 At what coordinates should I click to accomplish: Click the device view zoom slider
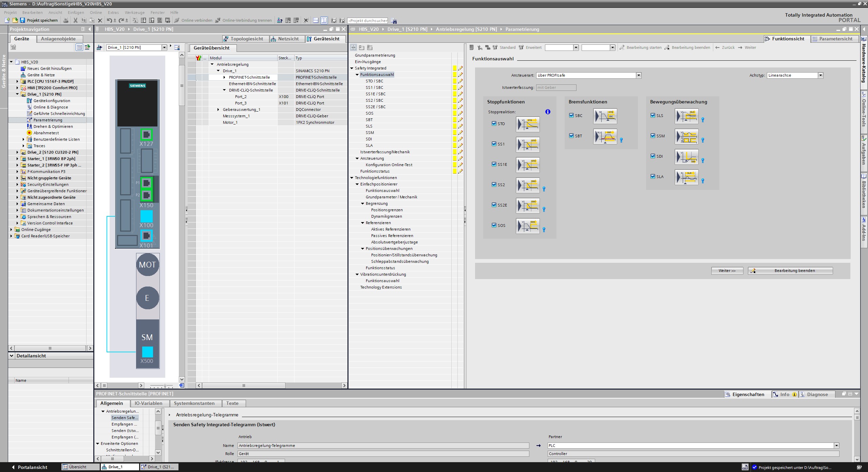point(165,386)
